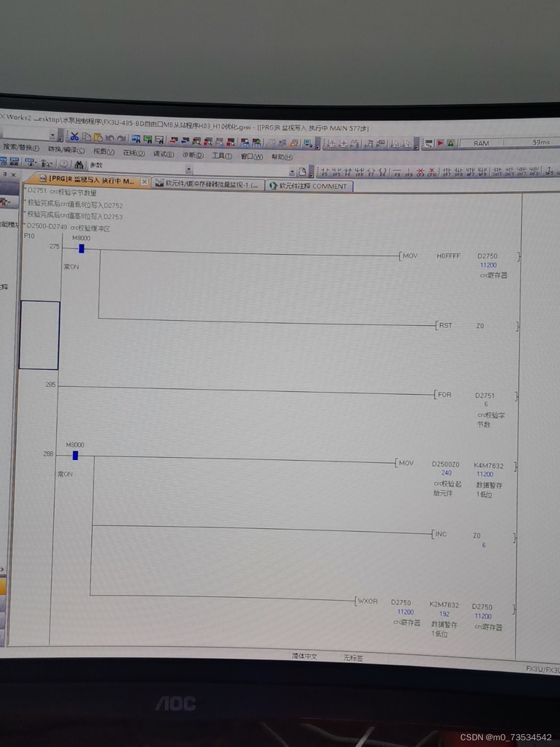
Task: Delete horizontal line cF9 icon
Action: tap(420, 172)
